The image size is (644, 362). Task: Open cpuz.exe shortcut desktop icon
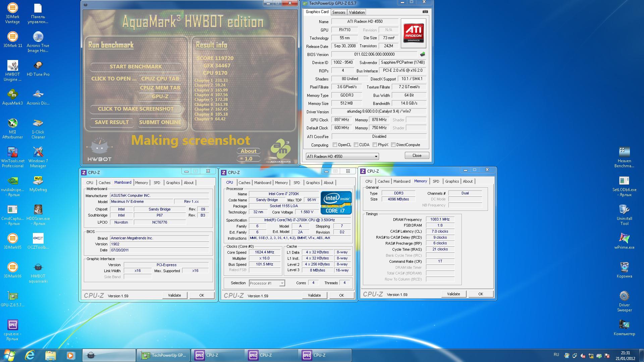(12, 330)
